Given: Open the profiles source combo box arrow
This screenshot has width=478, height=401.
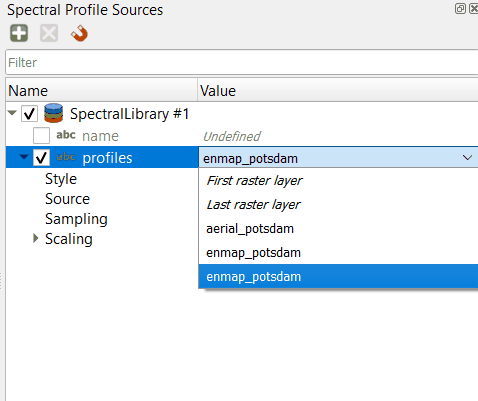Looking at the screenshot, I should click(467, 157).
